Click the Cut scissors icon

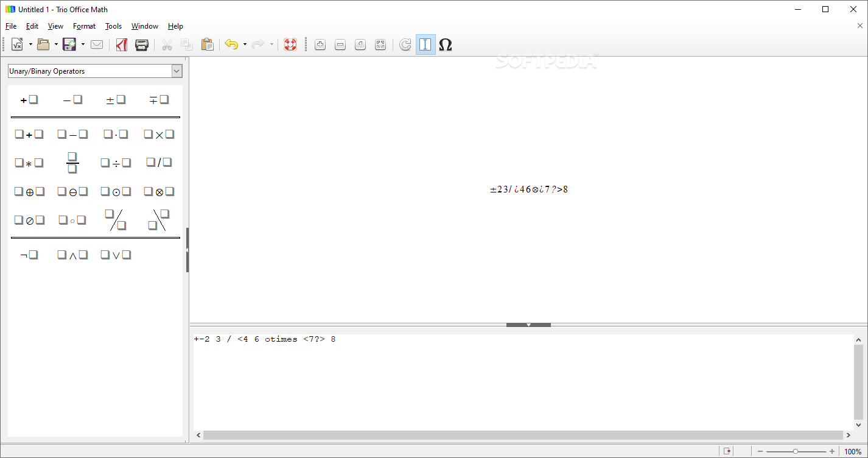tap(167, 44)
